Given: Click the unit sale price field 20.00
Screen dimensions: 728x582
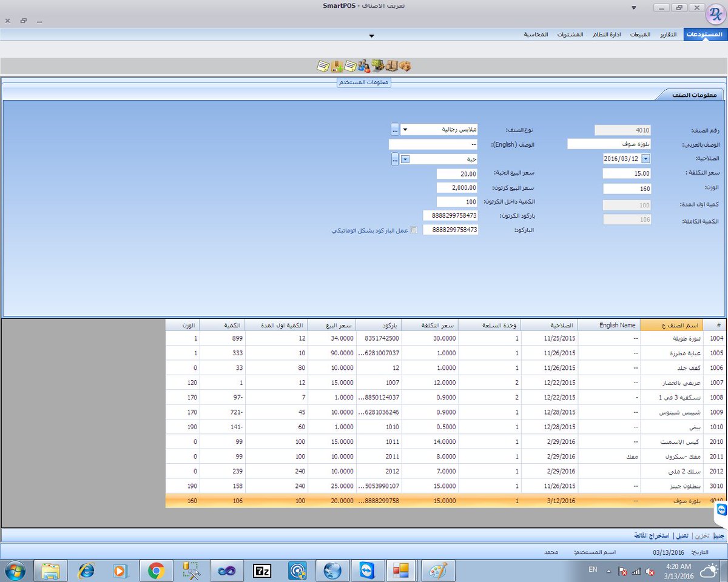Looking at the screenshot, I should pyautogui.click(x=457, y=174).
